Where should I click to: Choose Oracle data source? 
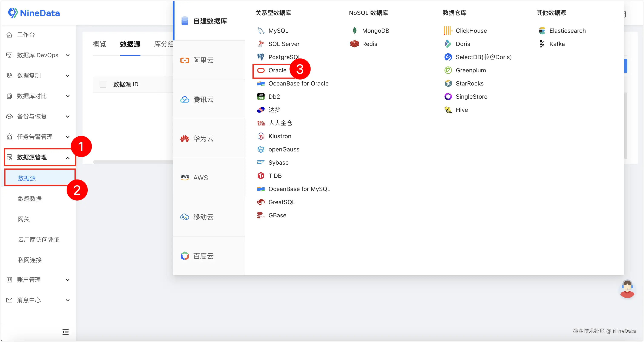coord(277,70)
